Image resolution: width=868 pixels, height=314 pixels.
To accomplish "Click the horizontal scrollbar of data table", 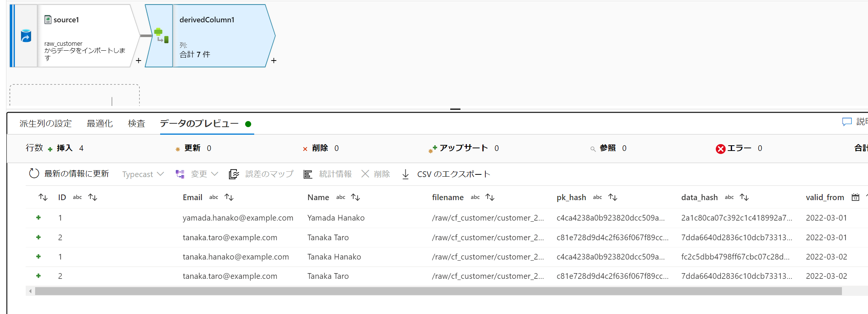I will (x=438, y=291).
